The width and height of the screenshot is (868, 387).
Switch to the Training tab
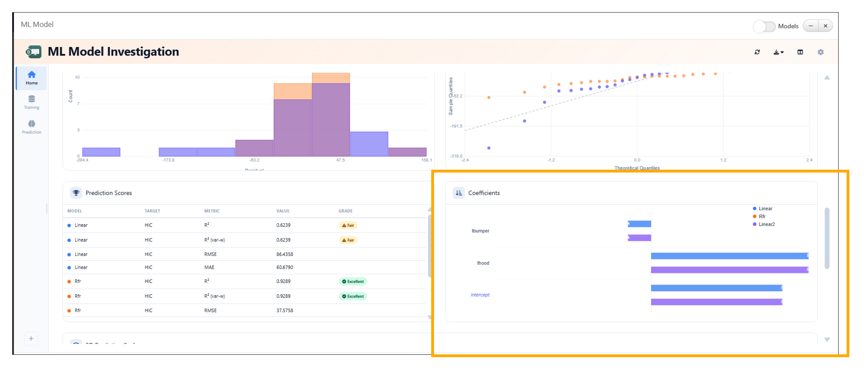pos(32,102)
